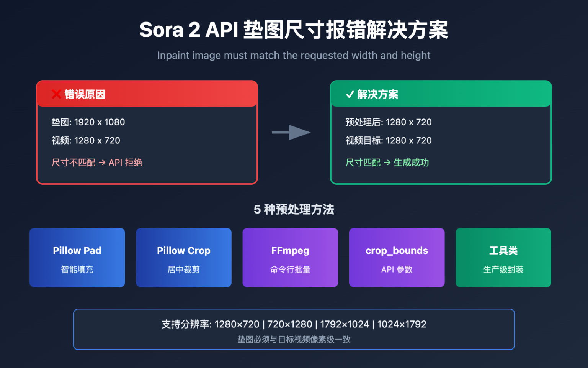Choose the crop_bounds API 参数 card
Screen dimensions: 588x368
coord(397,258)
